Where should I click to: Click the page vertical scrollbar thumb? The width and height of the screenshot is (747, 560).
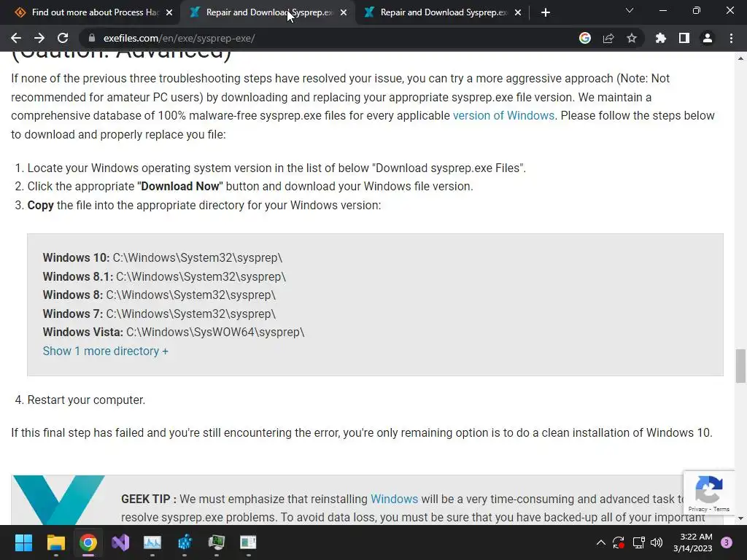point(740,366)
